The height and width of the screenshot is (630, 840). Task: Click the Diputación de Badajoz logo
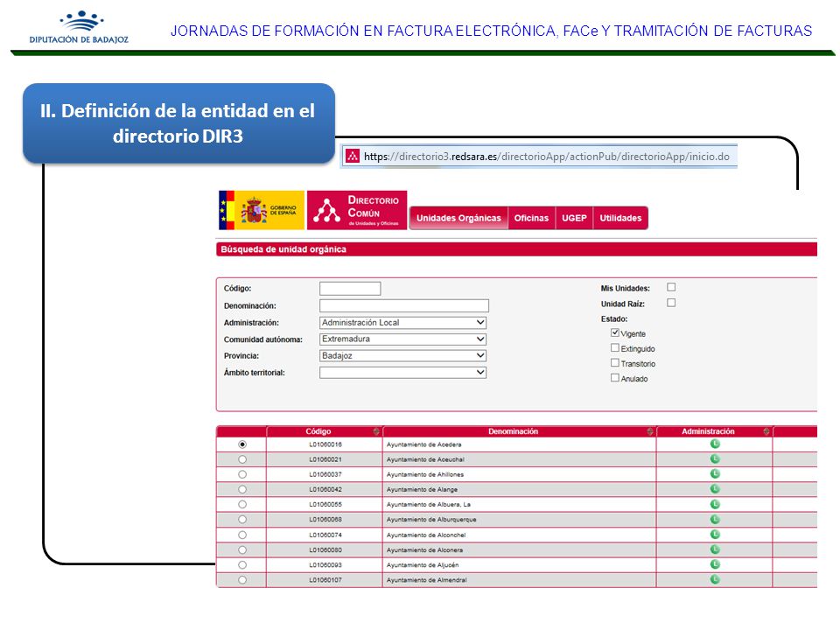pyautogui.click(x=80, y=28)
